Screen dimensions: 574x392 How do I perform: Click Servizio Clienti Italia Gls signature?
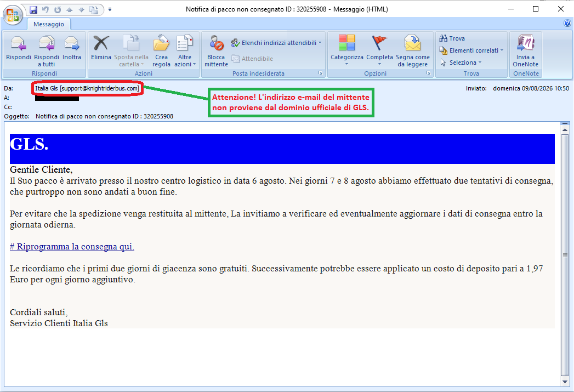pyautogui.click(x=59, y=323)
